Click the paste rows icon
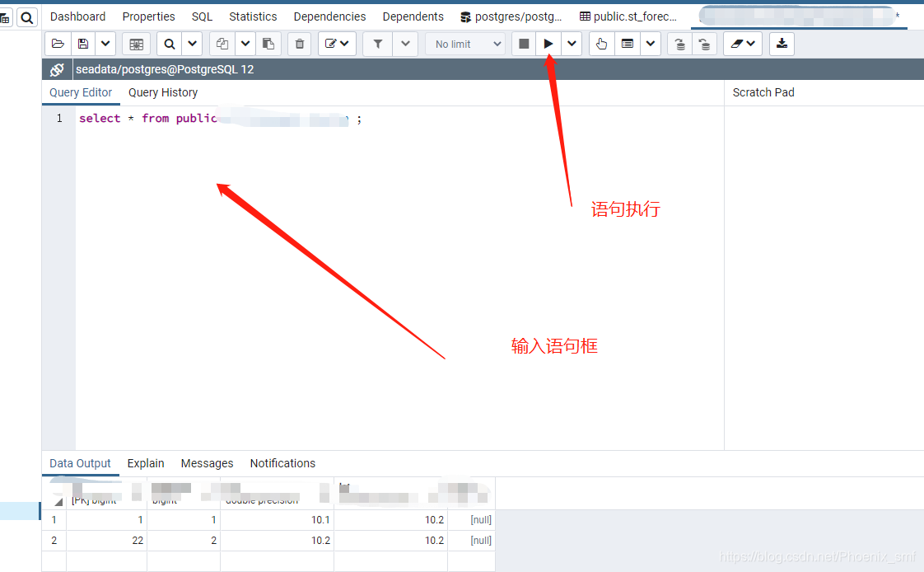Viewport: 924px width, 572px height. point(268,44)
